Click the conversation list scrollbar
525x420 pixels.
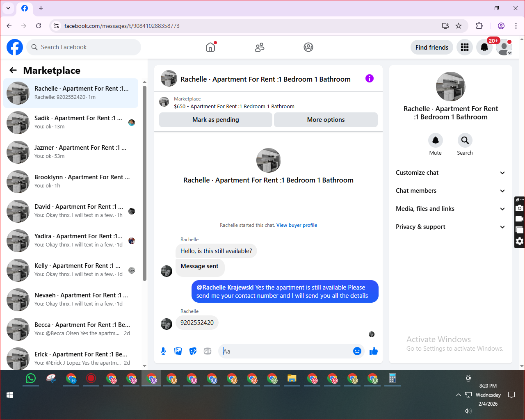[144, 183]
